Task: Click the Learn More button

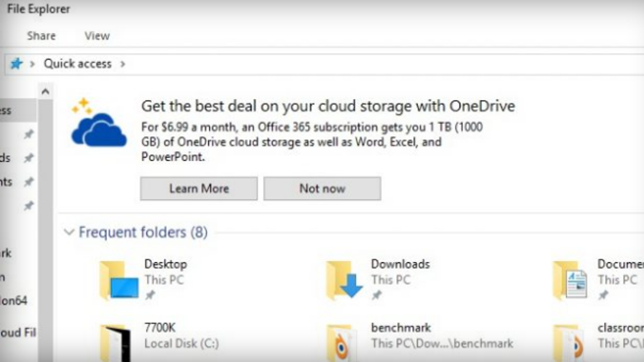Action: (199, 189)
